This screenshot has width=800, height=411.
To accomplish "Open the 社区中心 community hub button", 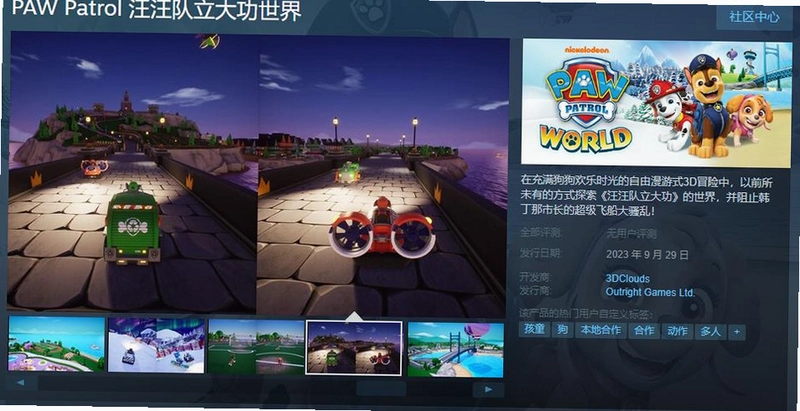I will (x=754, y=17).
